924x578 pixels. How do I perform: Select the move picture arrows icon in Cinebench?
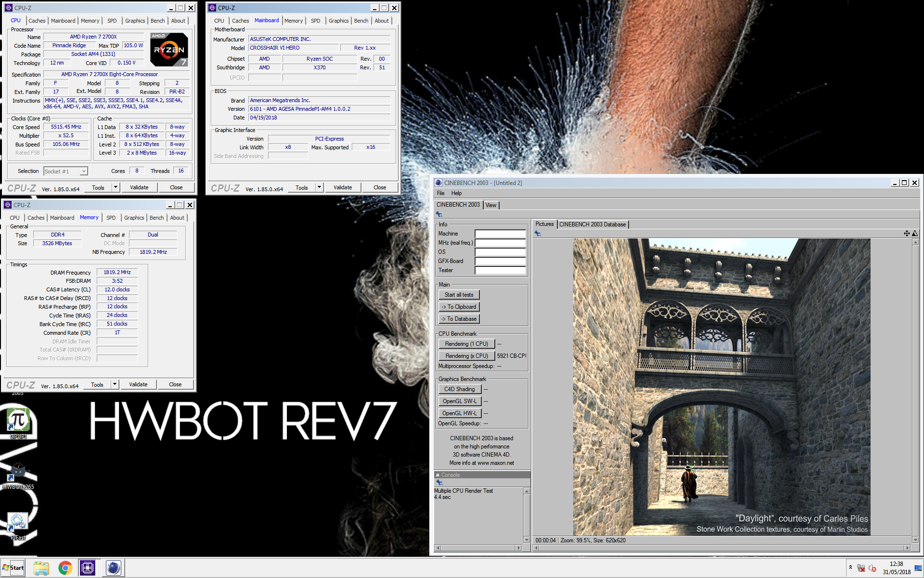907,234
